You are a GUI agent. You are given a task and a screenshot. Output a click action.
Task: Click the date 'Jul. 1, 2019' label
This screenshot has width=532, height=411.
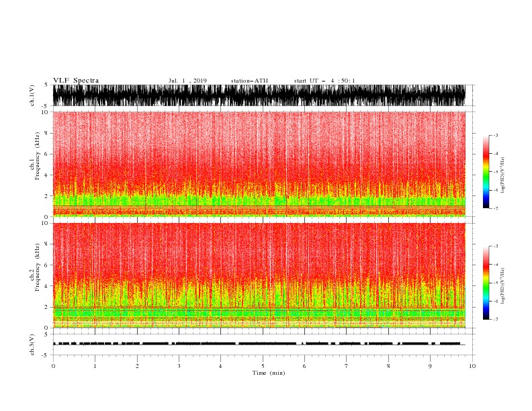click(187, 81)
